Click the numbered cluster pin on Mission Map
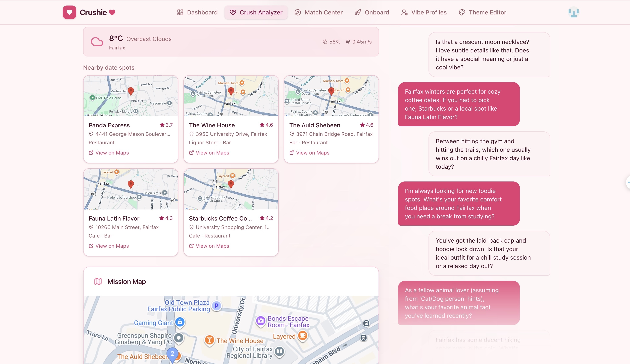630x364 pixels. 172,354
